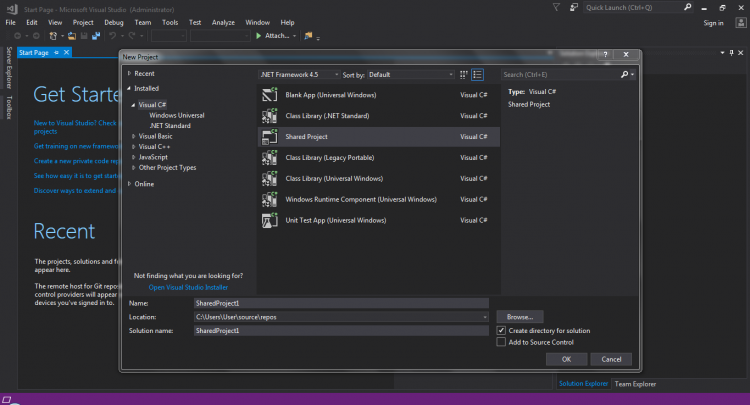The height and width of the screenshot is (405, 750).
Task: Switch to Solution Explorer tab
Action: pyautogui.click(x=584, y=383)
